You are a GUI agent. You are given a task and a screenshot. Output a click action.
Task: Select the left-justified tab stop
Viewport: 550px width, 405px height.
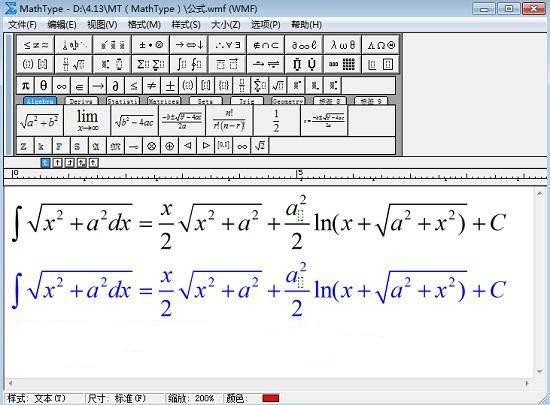[x=46, y=163]
